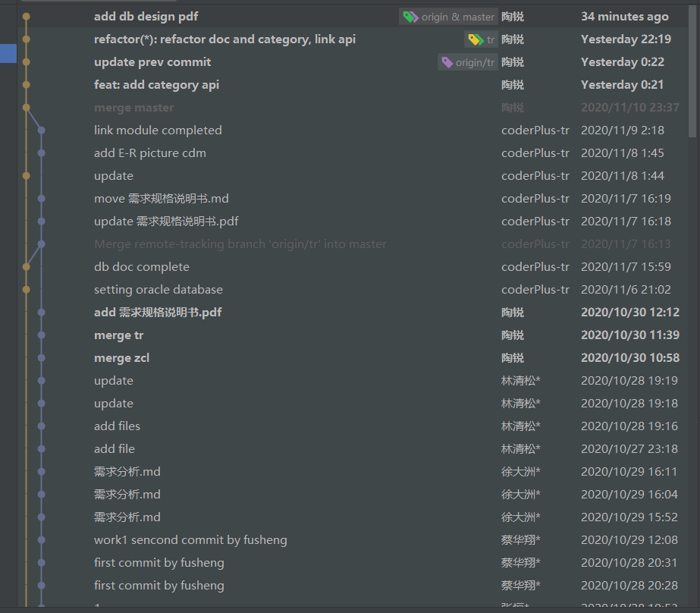This screenshot has width=700, height=613.
Task: Click graph node of 'setting oracle database' commit
Action: [x=26, y=290]
